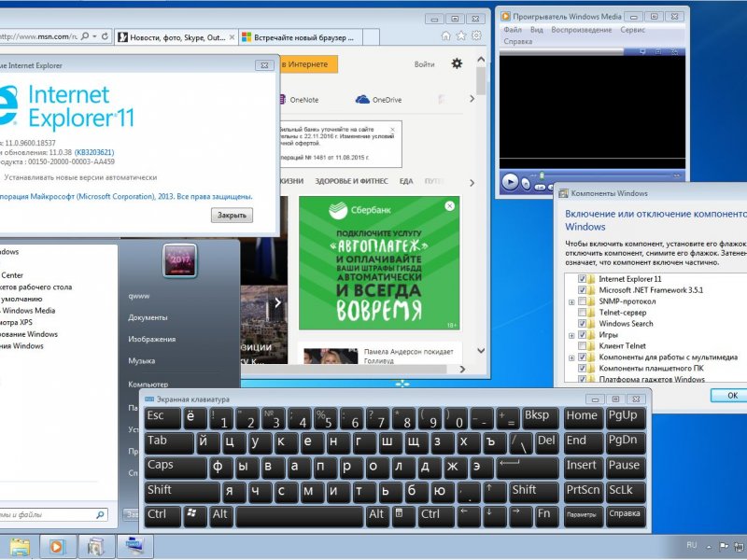This screenshot has width=747, height=560.
Task: Open MSN page settings gear
Action: tap(457, 63)
